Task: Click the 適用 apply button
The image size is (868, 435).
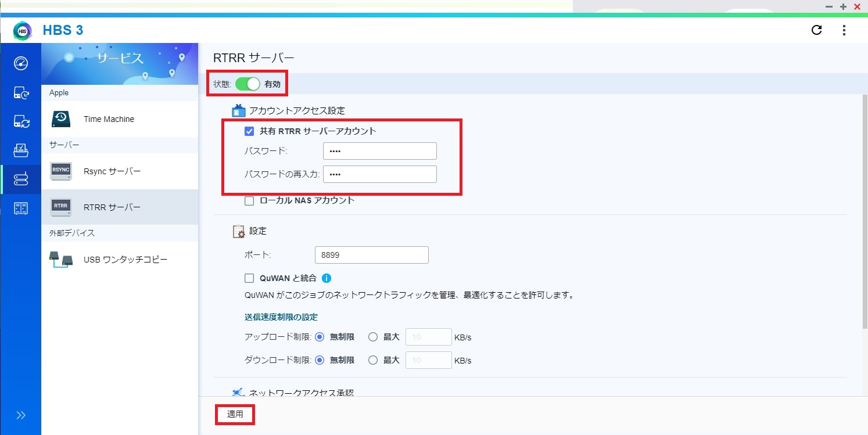Action: 235,415
